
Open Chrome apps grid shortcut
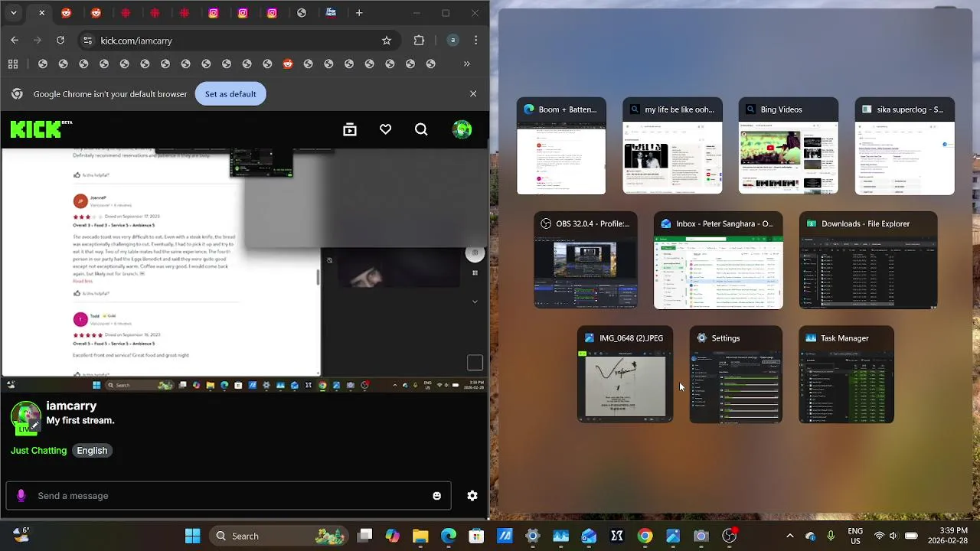(13, 64)
